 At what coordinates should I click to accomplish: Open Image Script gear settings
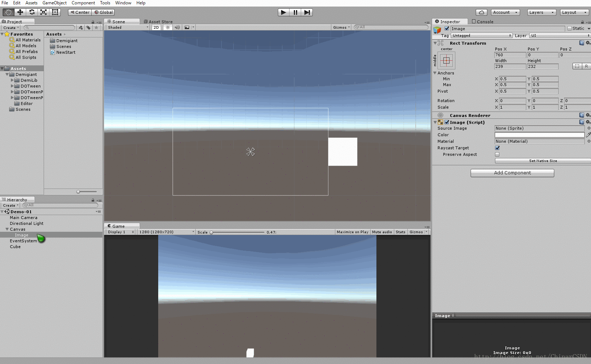click(x=588, y=122)
